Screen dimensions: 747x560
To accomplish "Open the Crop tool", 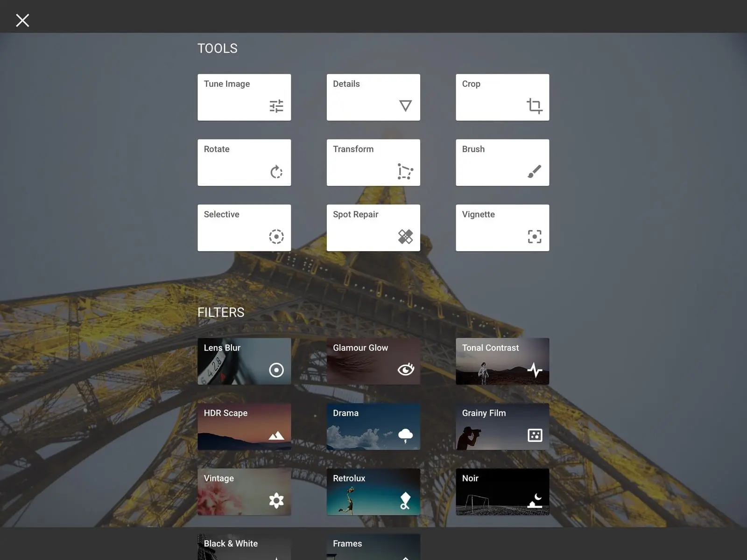I will pos(502,97).
